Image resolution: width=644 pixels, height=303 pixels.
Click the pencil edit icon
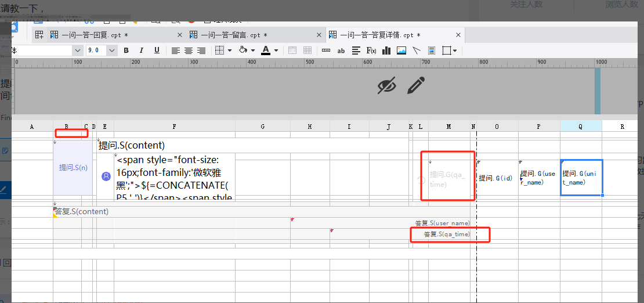tap(415, 86)
